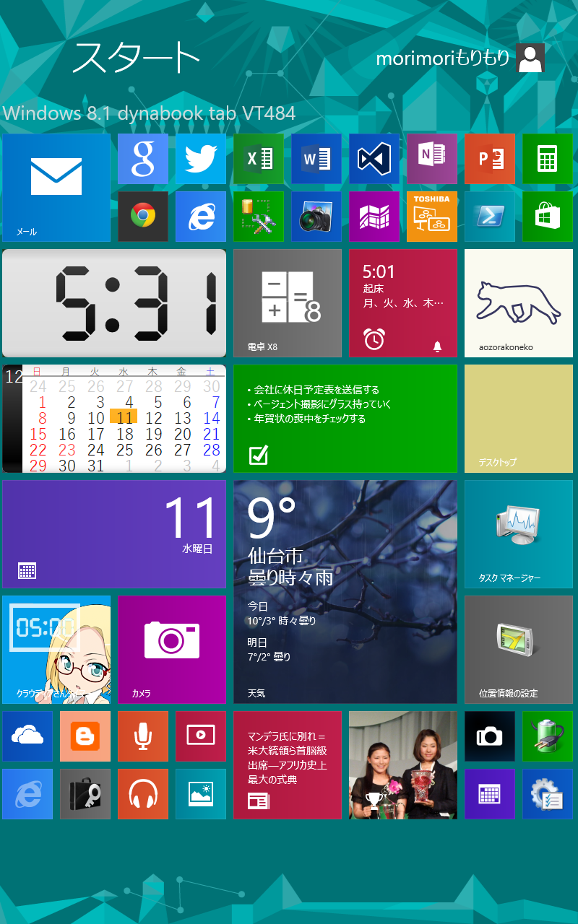Open the green tools-and-checklist tile
Image resolution: width=578 pixels, height=924 pixels.
coord(259,217)
